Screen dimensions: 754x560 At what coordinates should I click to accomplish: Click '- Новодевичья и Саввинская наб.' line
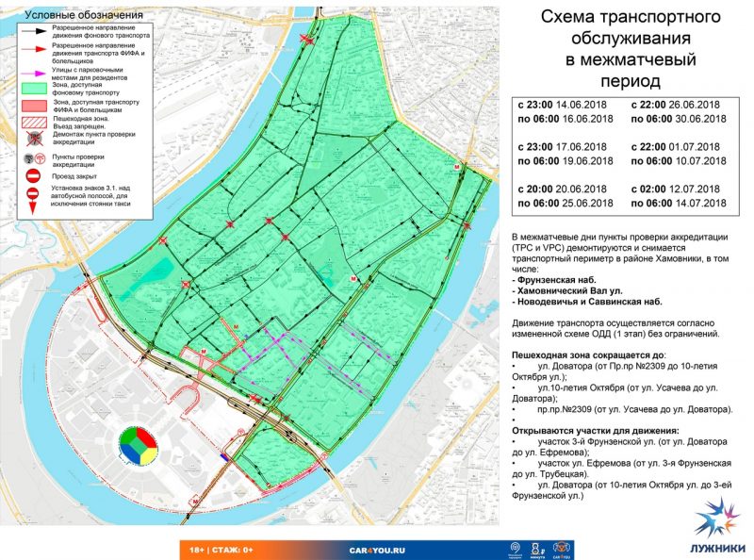(x=587, y=302)
